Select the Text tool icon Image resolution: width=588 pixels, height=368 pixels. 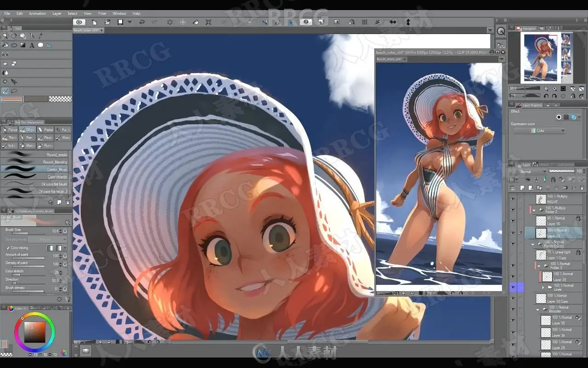(32, 45)
